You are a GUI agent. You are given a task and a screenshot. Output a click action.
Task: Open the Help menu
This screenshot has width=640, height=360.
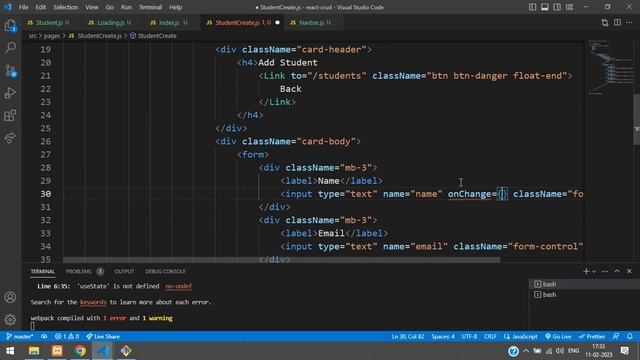pyautogui.click(x=176, y=7)
